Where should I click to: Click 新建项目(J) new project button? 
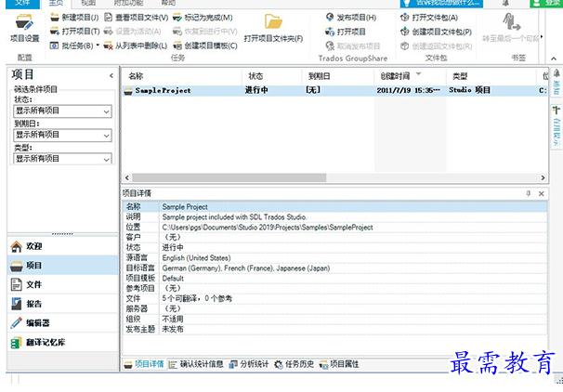click(74, 18)
